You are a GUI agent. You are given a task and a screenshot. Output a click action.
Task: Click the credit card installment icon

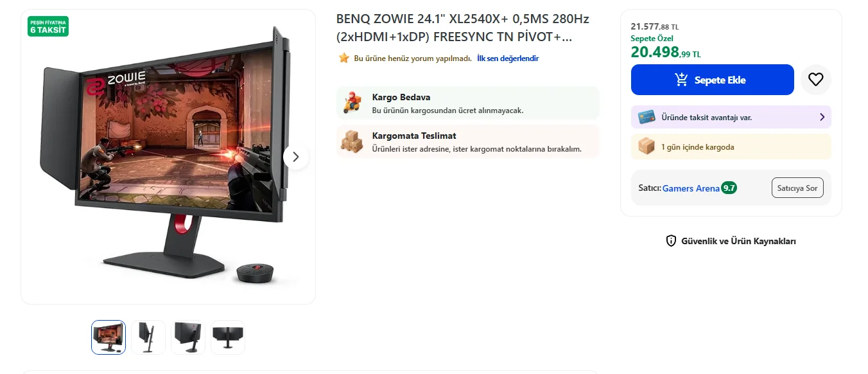(646, 118)
